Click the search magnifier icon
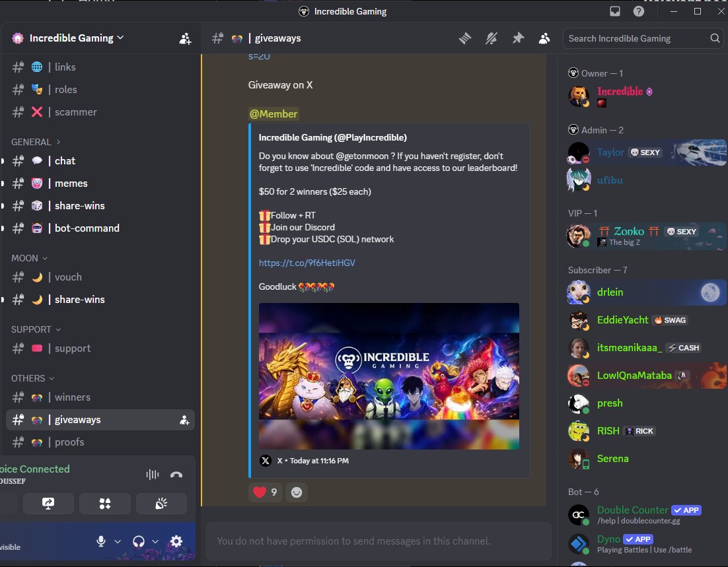 point(715,38)
